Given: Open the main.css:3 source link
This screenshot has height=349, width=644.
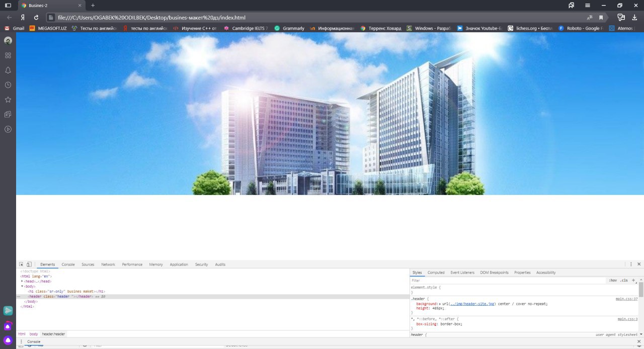Looking at the screenshot, I should 628,319.
